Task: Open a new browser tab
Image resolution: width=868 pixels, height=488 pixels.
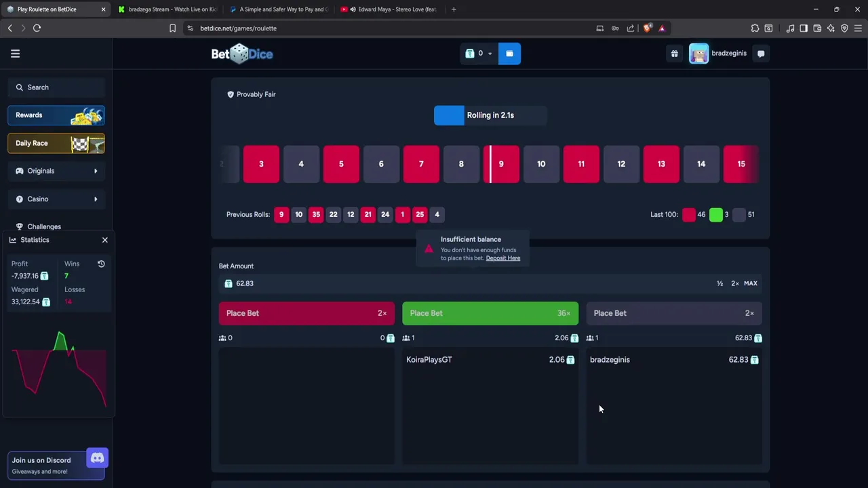Action: (x=454, y=9)
